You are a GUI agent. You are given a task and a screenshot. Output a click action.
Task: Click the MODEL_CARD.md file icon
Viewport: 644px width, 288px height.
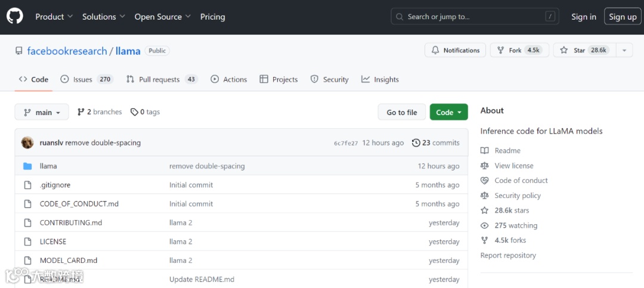point(27,261)
